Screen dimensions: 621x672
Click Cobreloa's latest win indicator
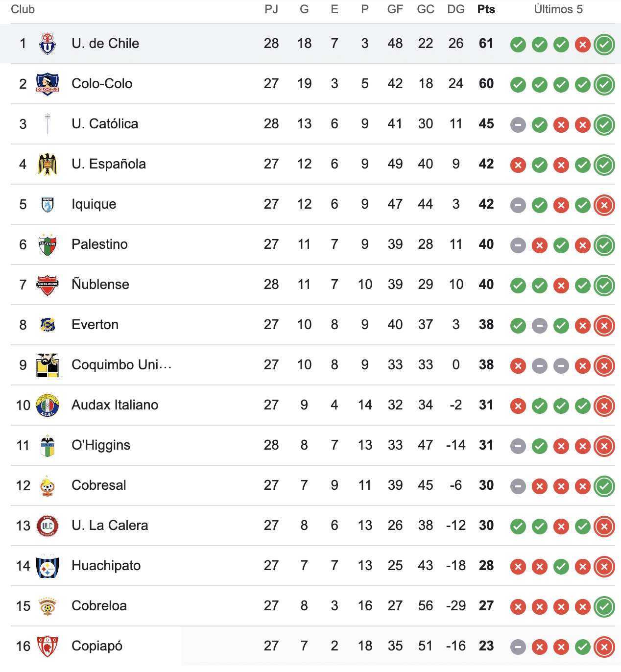[604, 607]
